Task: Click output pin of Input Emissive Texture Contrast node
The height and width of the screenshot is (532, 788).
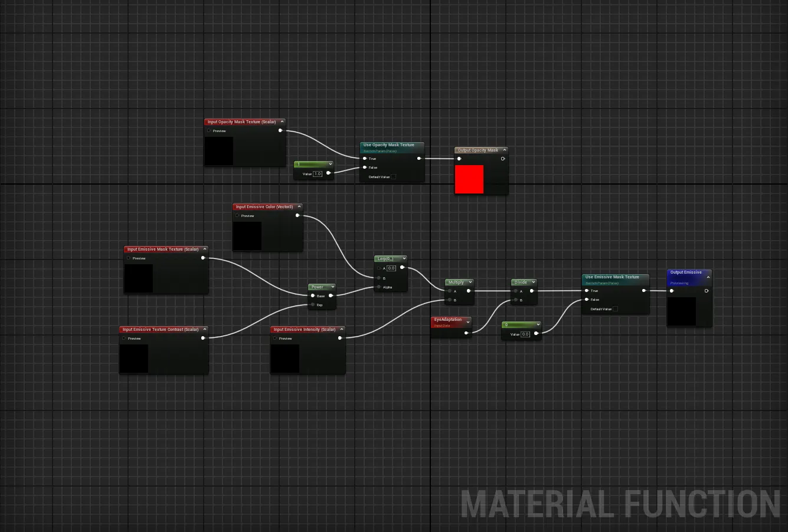Action: click(x=203, y=338)
